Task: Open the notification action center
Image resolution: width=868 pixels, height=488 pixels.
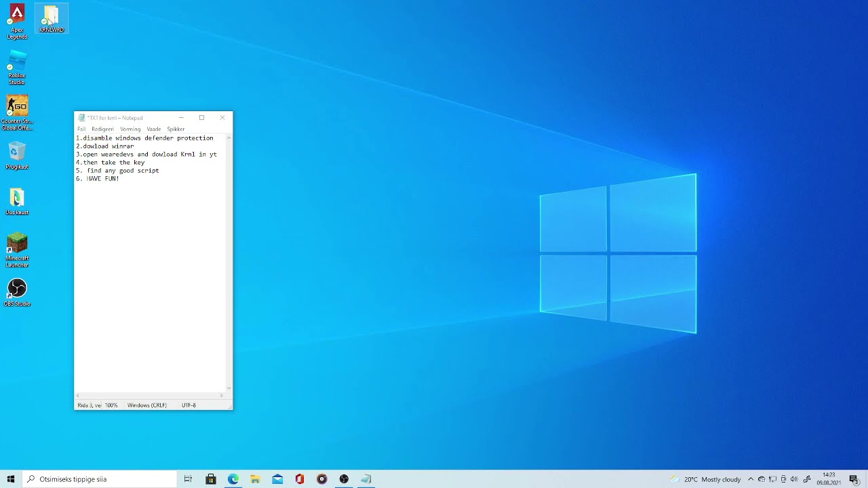Action: point(854,479)
